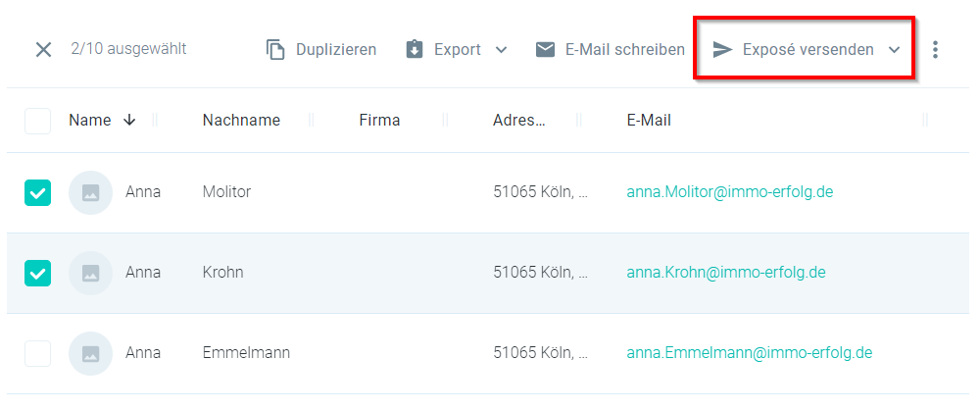Click Anna Molitor's avatar placeholder image
The width and height of the screenshot is (980, 411).
pos(90,192)
